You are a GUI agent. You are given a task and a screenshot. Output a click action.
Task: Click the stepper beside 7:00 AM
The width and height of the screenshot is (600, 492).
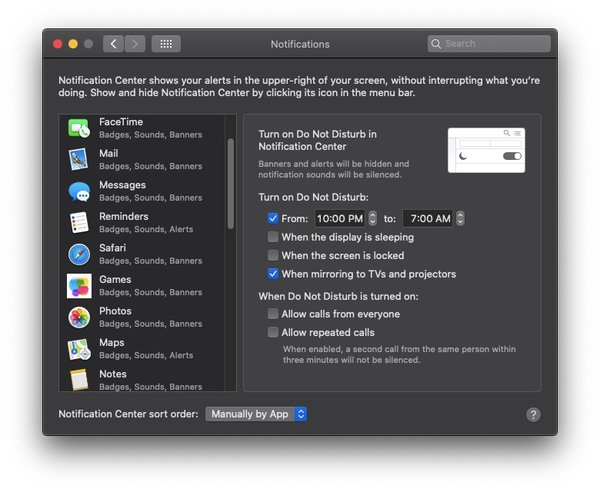point(460,218)
